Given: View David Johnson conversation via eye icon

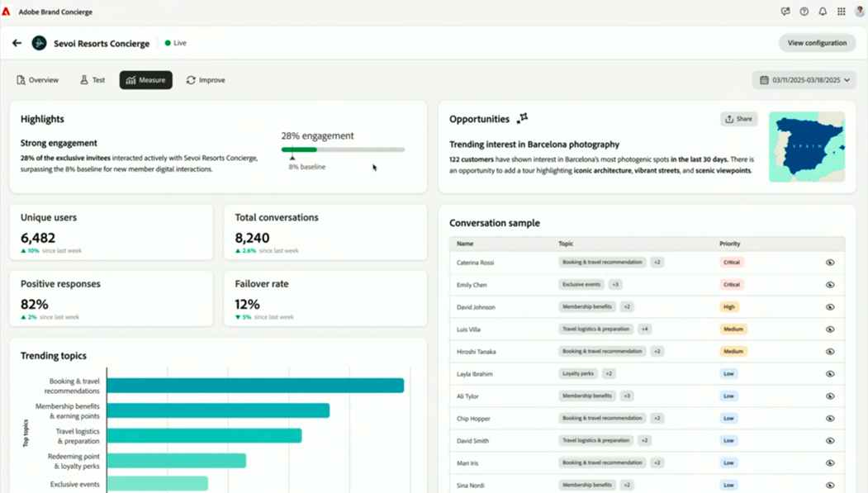Looking at the screenshot, I should [830, 307].
